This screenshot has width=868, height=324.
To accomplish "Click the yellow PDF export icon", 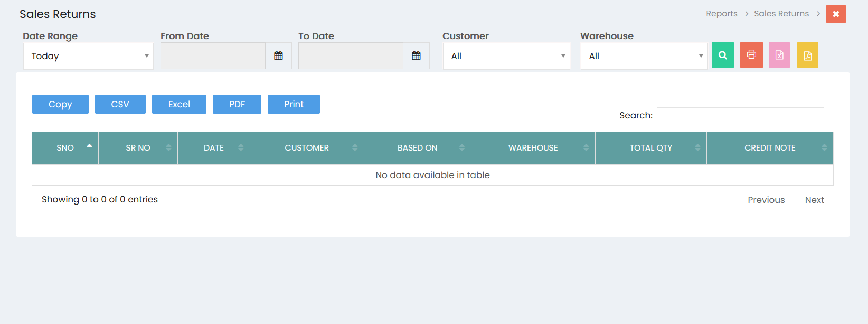I will click(x=808, y=55).
